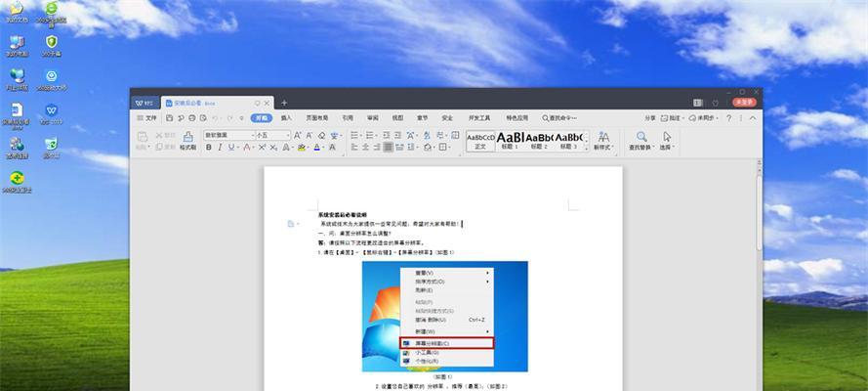
Task: Click the borders grid icon
Action: (x=442, y=148)
